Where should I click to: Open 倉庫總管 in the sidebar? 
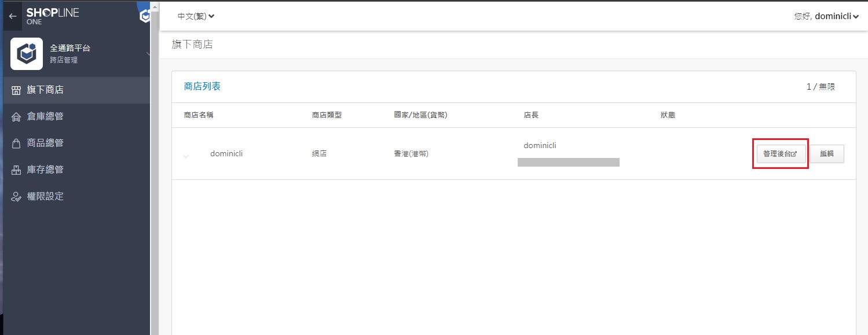point(76,117)
